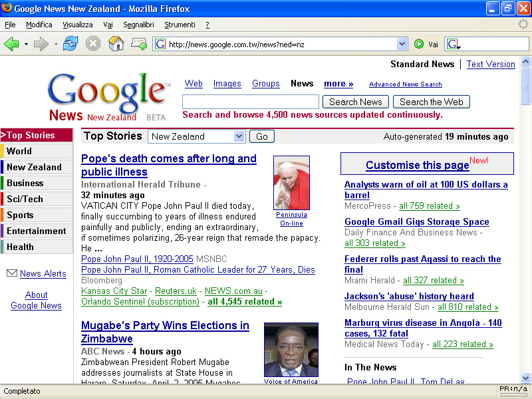Screen dimensions: 532x399
Task: Open the Home page icon
Action: pos(116,44)
